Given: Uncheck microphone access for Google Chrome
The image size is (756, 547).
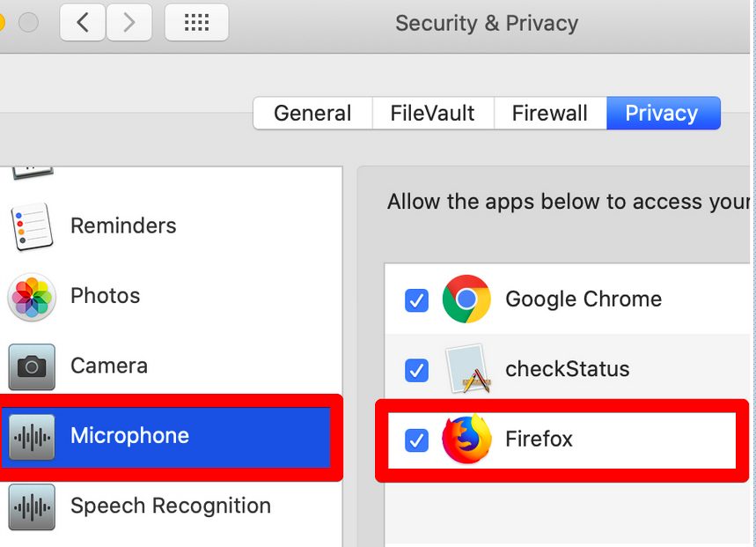Looking at the screenshot, I should (x=416, y=300).
